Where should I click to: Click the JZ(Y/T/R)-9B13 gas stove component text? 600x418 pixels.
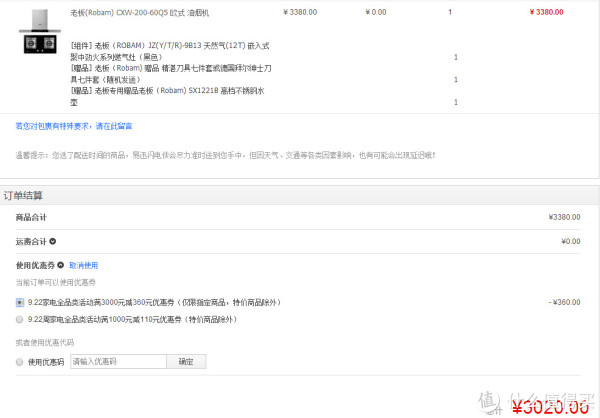tap(170, 51)
